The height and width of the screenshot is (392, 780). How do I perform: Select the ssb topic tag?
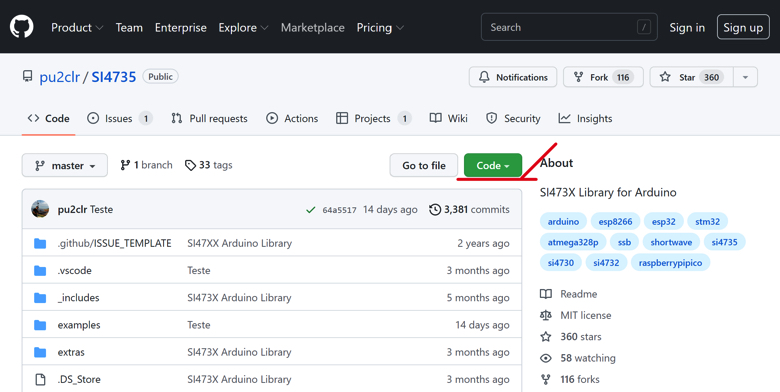pos(624,242)
